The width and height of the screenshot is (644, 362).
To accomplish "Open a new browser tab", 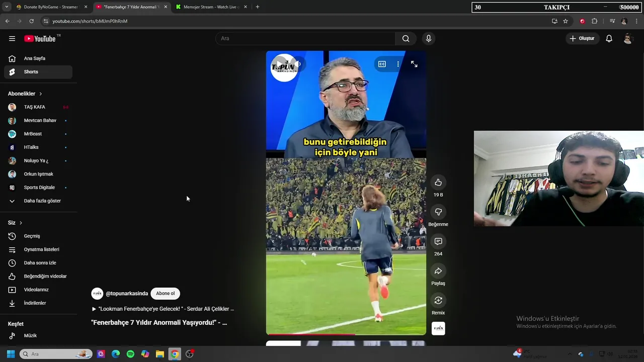I will (x=257, y=7).
